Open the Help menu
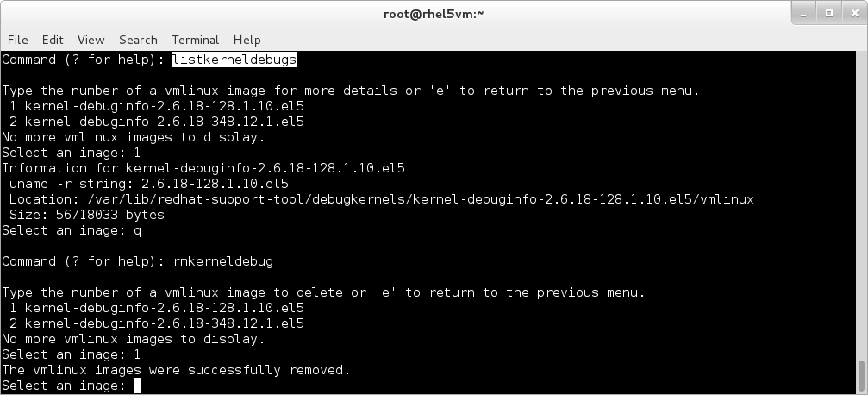The height and width of the screenshot is (395, 868). (247, 40)
